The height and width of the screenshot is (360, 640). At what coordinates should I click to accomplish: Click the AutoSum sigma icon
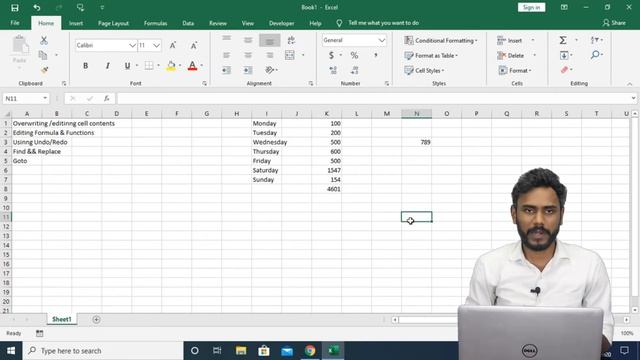(x=563, y=40)
